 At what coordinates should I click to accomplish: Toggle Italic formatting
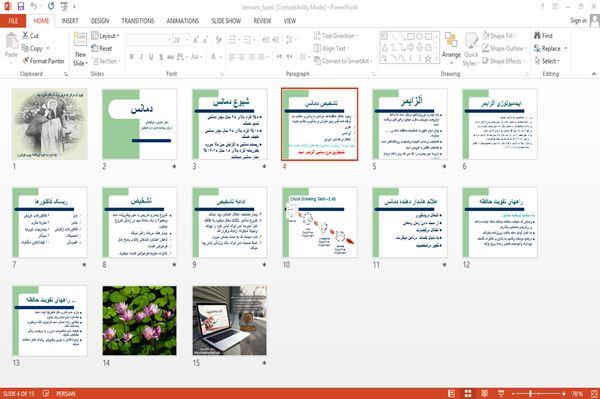141,57
